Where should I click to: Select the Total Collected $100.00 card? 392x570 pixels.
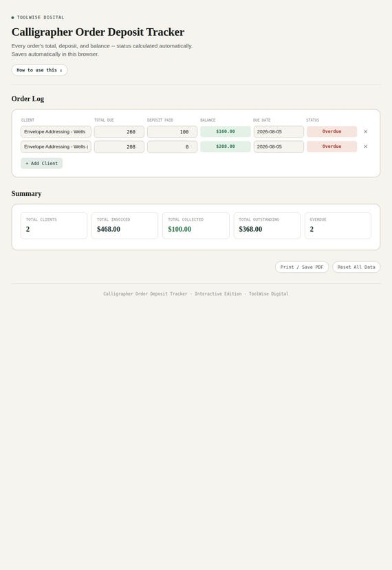(196, 226)
